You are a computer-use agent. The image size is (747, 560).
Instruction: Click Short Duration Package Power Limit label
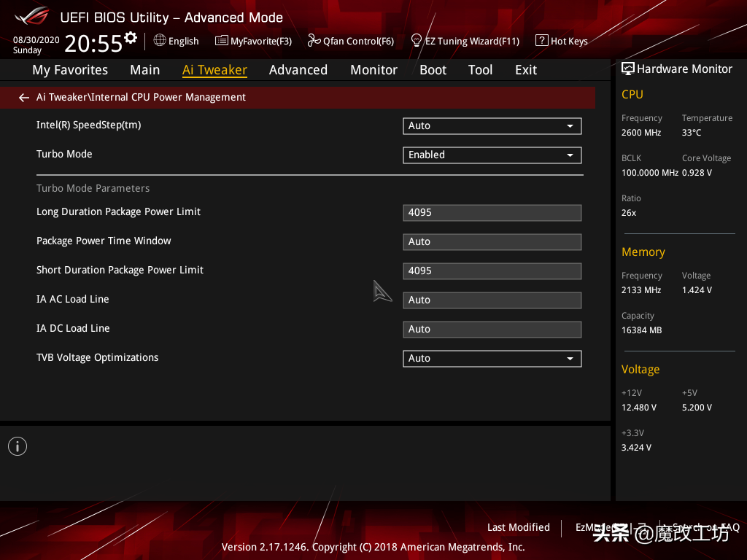tap(120, 270)
